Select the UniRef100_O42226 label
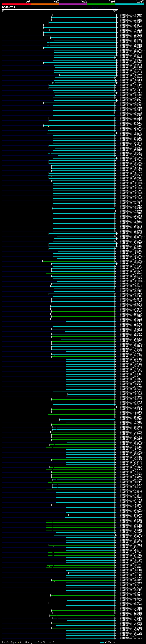Screen dimensions: 146x644 (x=131, y=266)
